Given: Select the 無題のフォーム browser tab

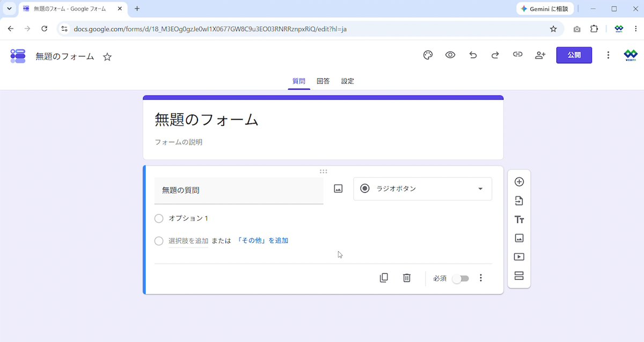Looking at the screenshot, I should pyautogui.click(x=72, y=9).
